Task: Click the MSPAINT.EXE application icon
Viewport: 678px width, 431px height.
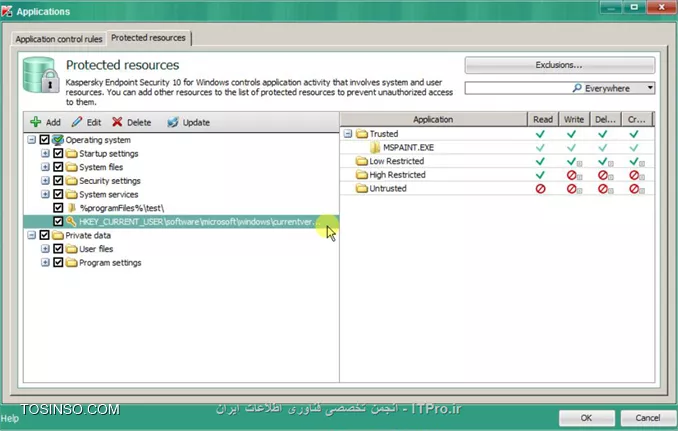Action: tap(375, 147)
